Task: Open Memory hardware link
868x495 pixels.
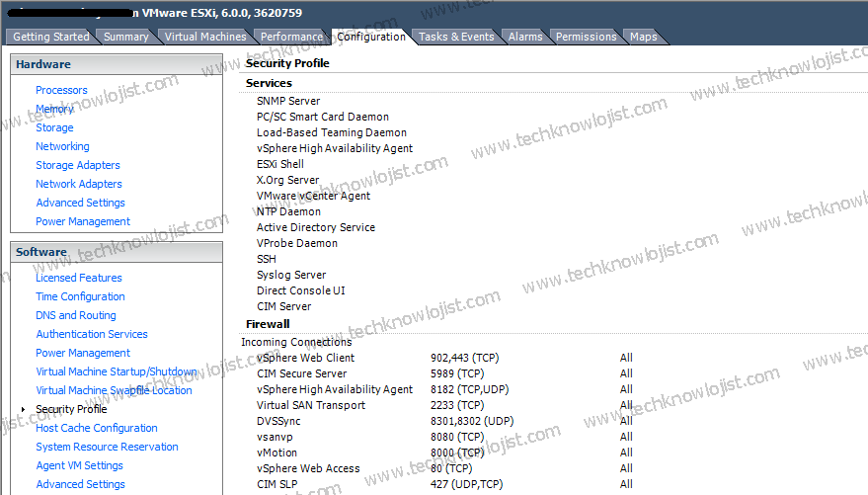Action: [54, 109]
